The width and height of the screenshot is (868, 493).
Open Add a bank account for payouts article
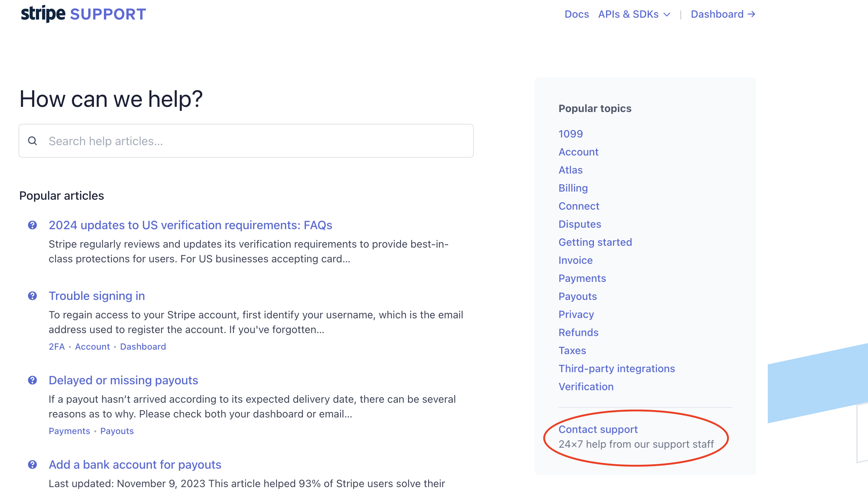[x=135, y=465]
